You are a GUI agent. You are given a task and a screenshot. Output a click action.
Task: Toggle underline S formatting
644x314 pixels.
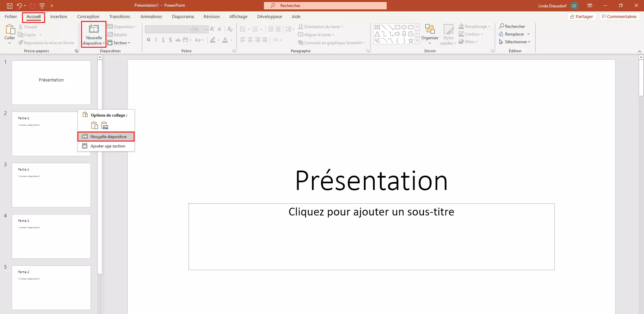(163, 40)
